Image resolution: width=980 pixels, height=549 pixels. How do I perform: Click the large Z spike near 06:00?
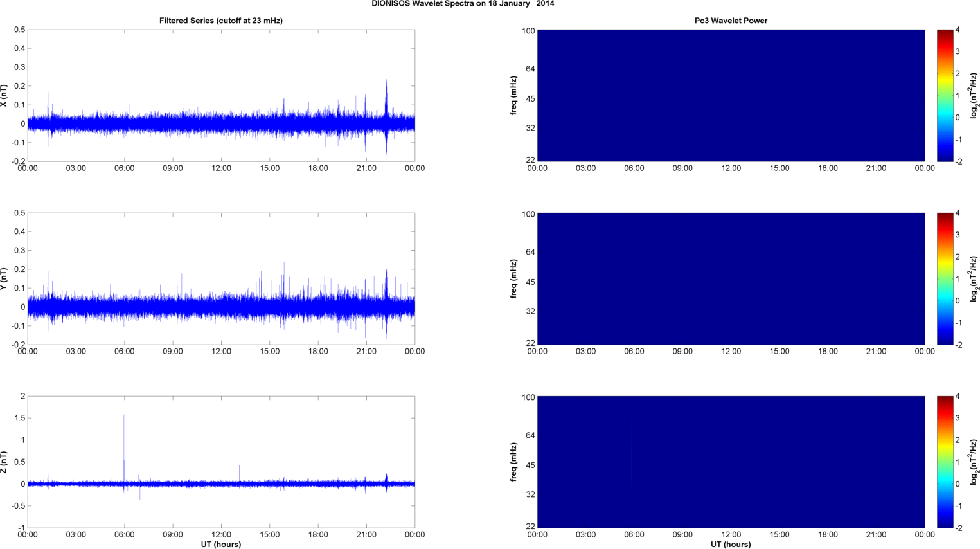124,450
